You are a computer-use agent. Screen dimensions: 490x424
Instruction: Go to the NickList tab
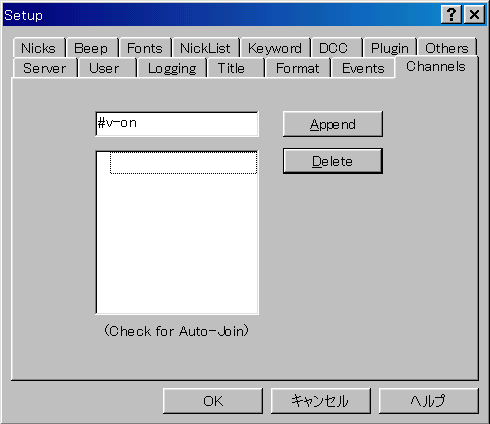coord(205,48)
